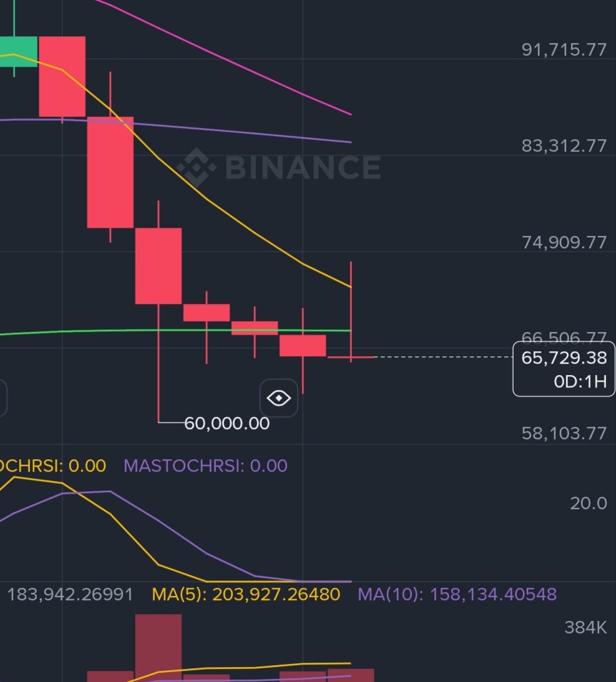Click the 91,715.77 price axis label

(x=564, y=49)
